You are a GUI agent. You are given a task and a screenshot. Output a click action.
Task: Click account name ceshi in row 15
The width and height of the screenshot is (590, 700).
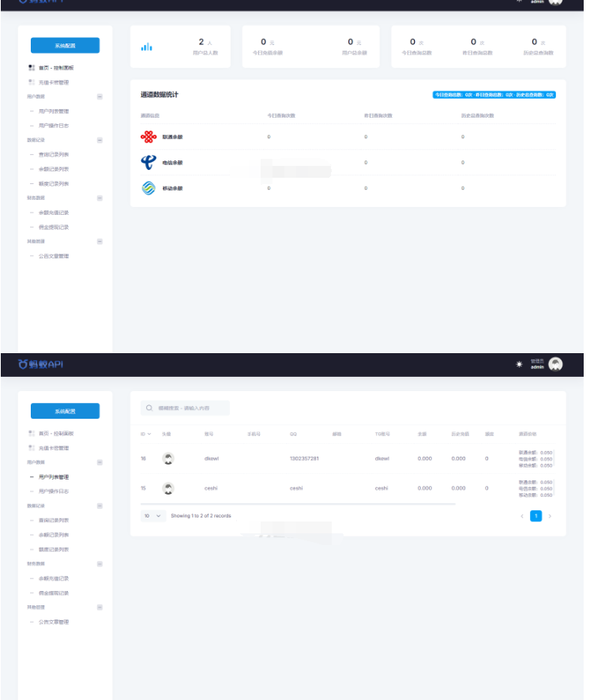pos(211,488)
